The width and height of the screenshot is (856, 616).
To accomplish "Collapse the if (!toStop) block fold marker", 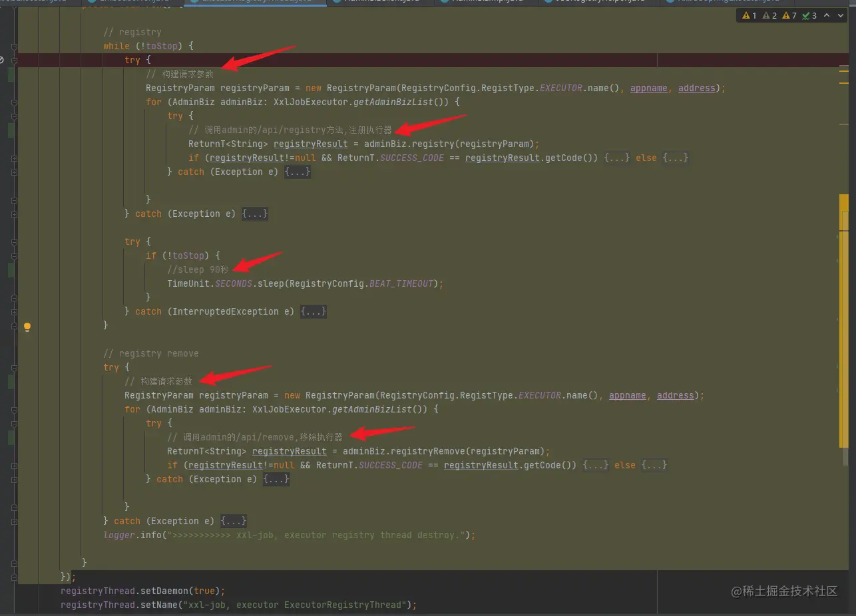I will [14, 255].
